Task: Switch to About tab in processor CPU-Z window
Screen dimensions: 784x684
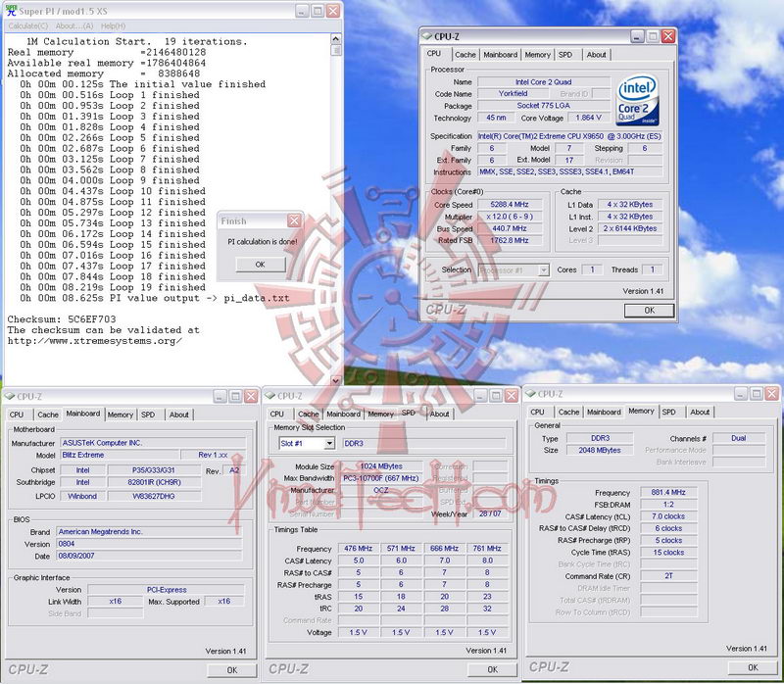Action: 596,55
